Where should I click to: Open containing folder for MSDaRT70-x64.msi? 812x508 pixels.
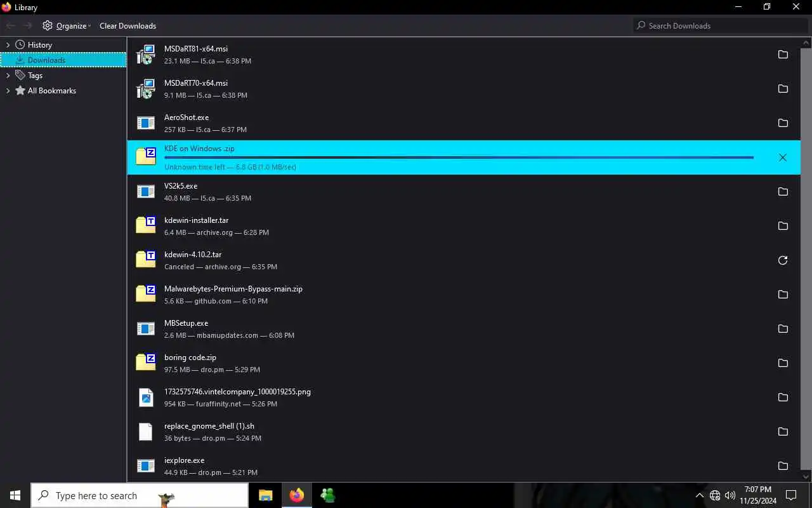click(x=783, y=89)
